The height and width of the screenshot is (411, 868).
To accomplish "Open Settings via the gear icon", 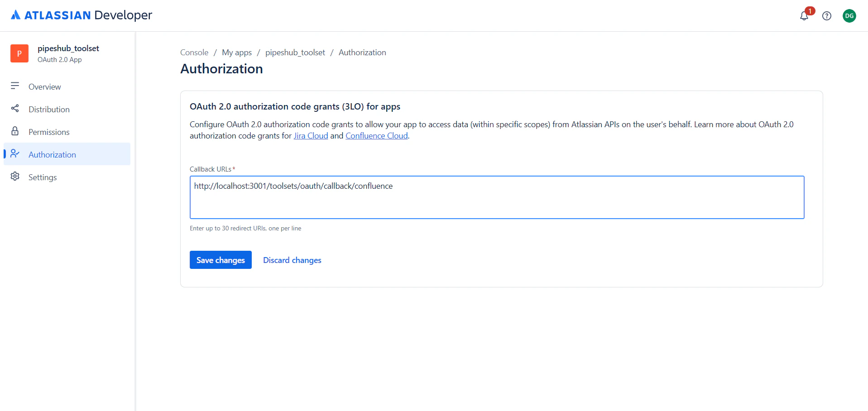I will 15,177.
